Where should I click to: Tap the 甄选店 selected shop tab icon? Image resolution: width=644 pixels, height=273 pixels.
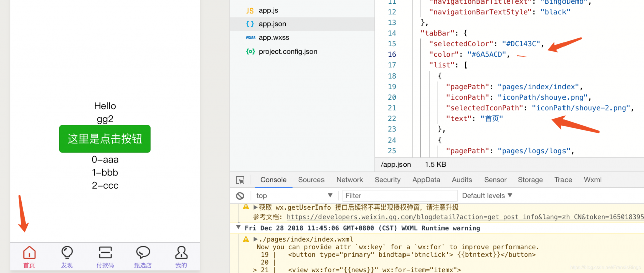coord(143,252)
